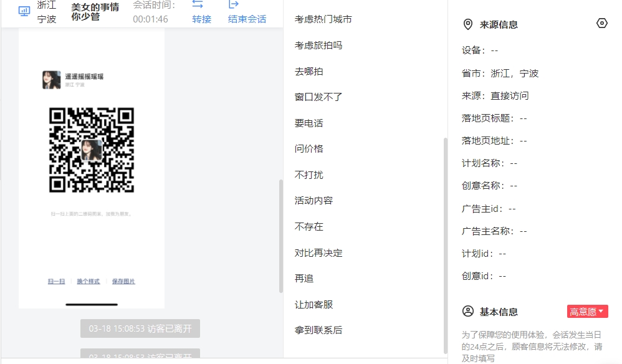Click the monitor device icon in chat header
622x364 pixels.
point(24,11)
